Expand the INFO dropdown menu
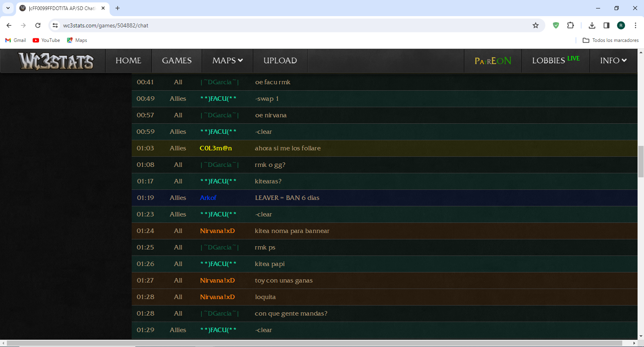Screen dimensions: 644x347 tap(613, 60)
